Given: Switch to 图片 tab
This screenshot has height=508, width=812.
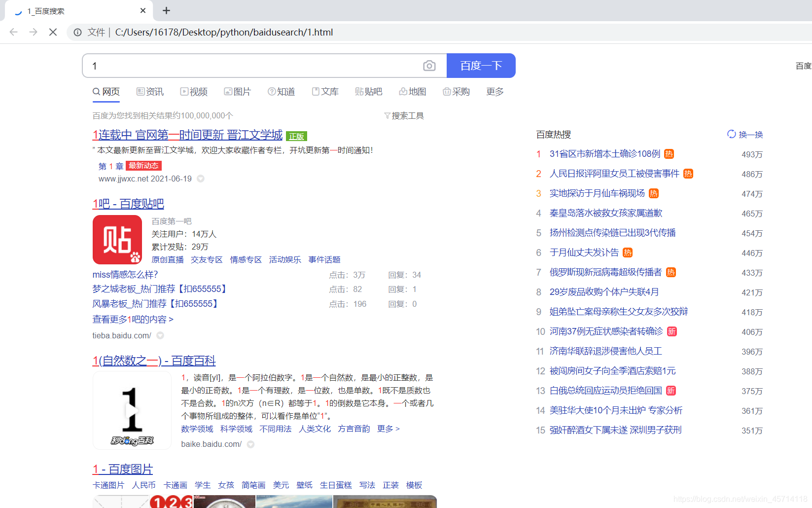Looking at the screenshot, I should [237, 92].
